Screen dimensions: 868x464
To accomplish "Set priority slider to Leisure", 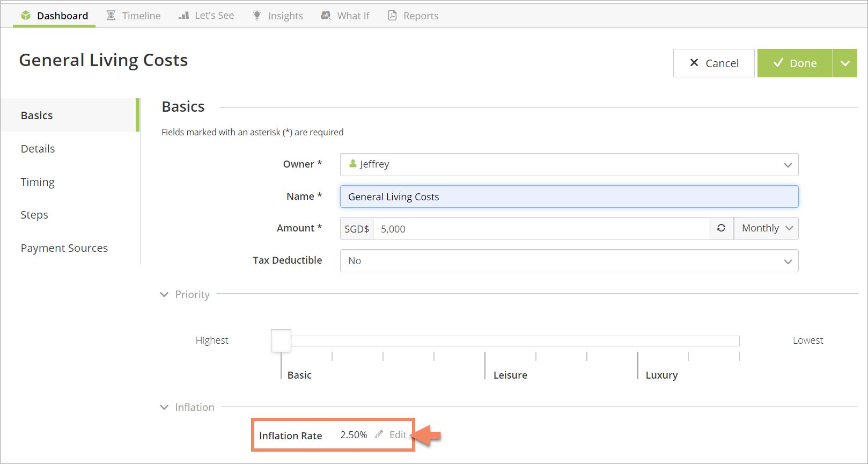I will pyautogui.click(x=510, y=375).
